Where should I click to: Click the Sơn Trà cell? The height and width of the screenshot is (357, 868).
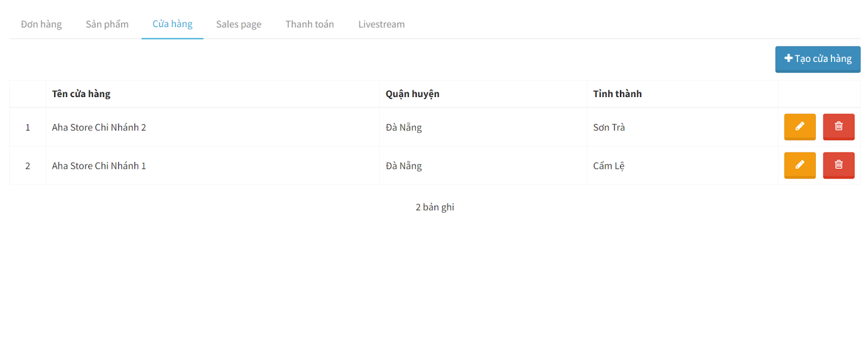(x=682, y=127)
